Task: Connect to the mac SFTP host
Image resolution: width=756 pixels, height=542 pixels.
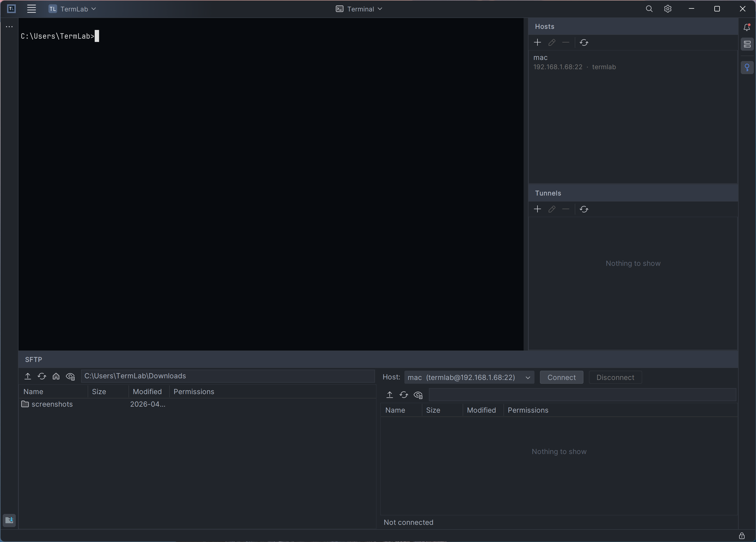Action: [561, 377]
